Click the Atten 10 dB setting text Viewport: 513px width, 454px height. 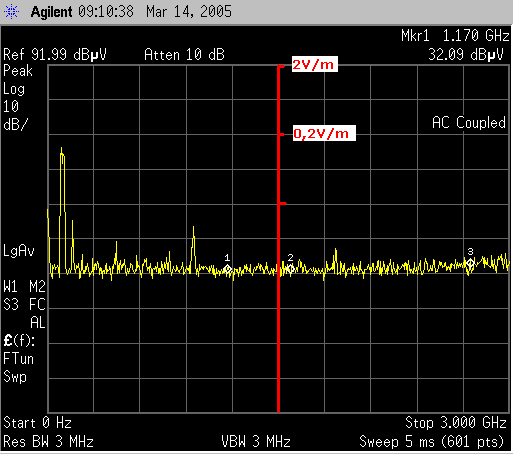click(184, 54)
